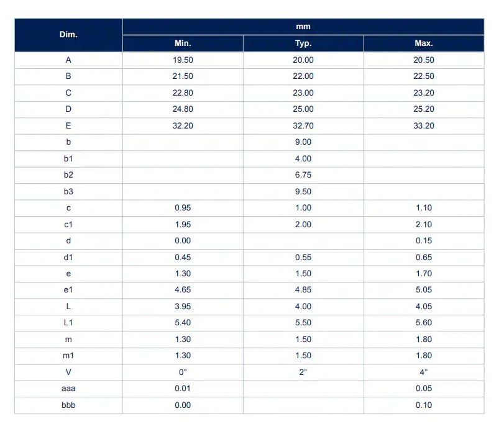Click the 4.85 typical value
Screen dimensions: 504x429
(303, 290)
